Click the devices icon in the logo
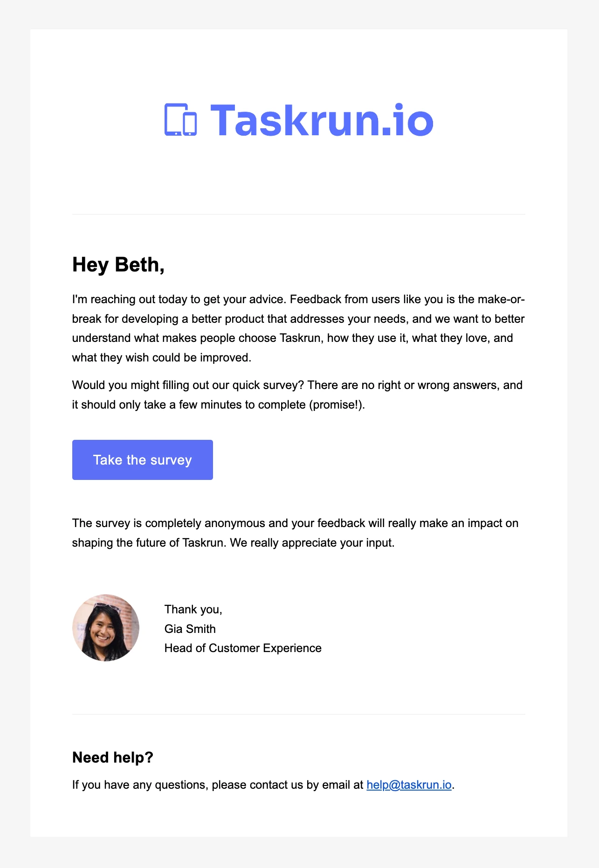The height and width of the screenshot is (868, 599). 180,120
